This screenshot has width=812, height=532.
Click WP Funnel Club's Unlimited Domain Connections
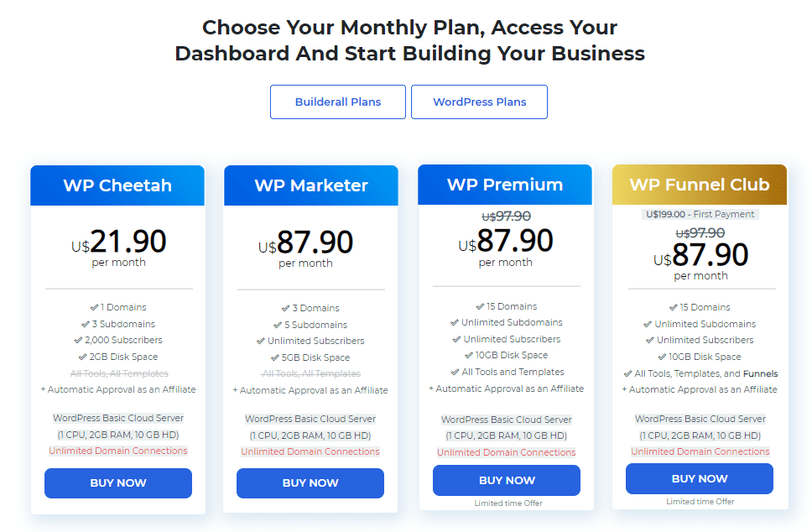click(x=700, y=451)
